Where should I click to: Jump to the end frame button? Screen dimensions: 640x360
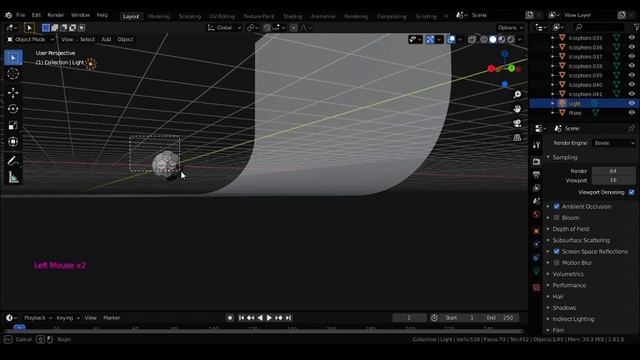click(x=289, y=318)
